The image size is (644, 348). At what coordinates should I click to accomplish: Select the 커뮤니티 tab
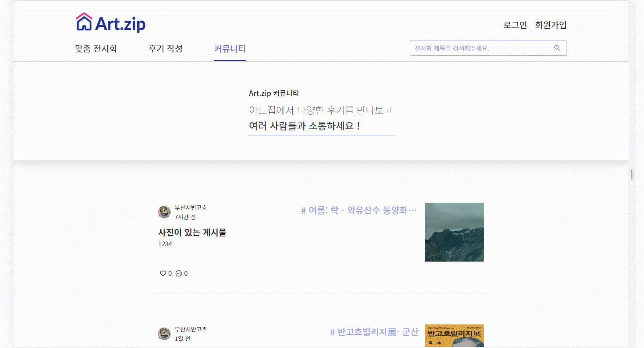(x=230, y=49)
